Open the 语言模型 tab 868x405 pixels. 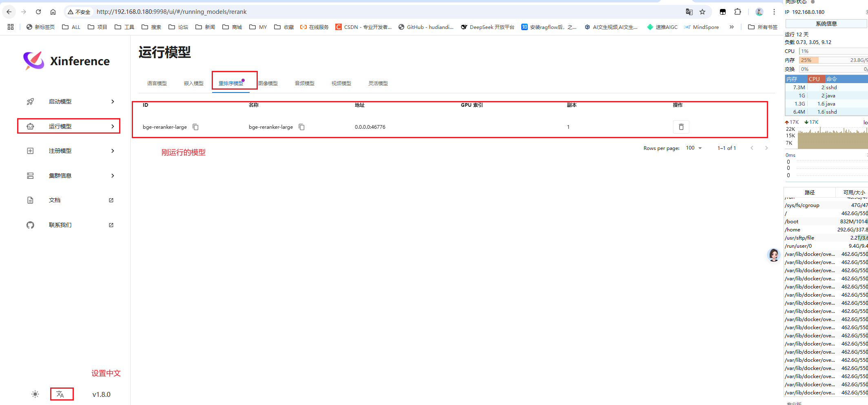pyautogui.click(x=157, y=83)
